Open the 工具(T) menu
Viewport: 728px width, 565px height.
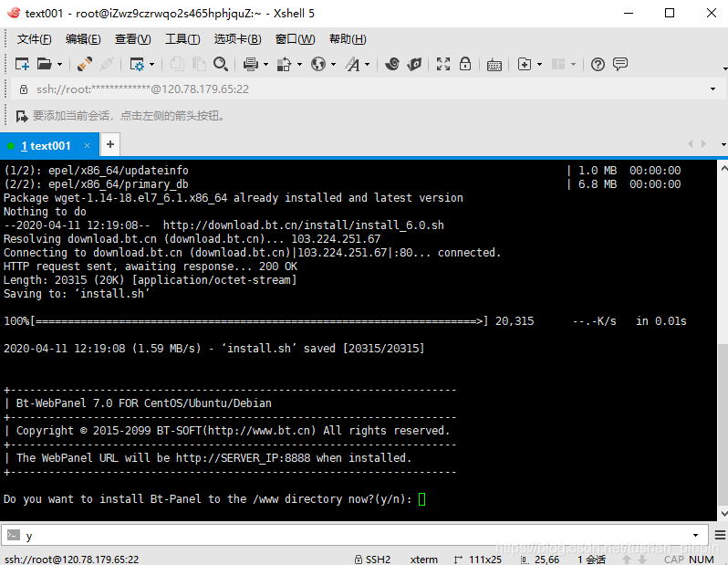pyautogui.click(x=182, y=39)
